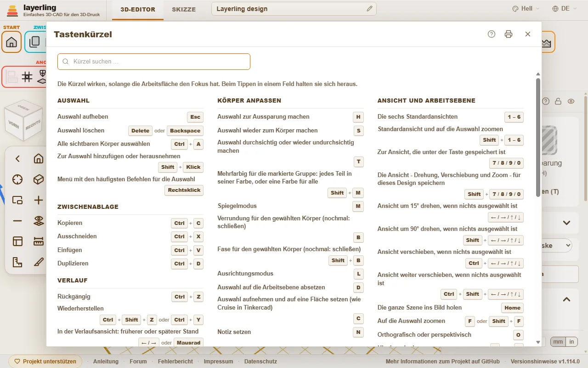Image resolution: width=588 pixels, height=368 pixels.
Task: Click the Projekt unterstützen button
Action: (45, 362)
